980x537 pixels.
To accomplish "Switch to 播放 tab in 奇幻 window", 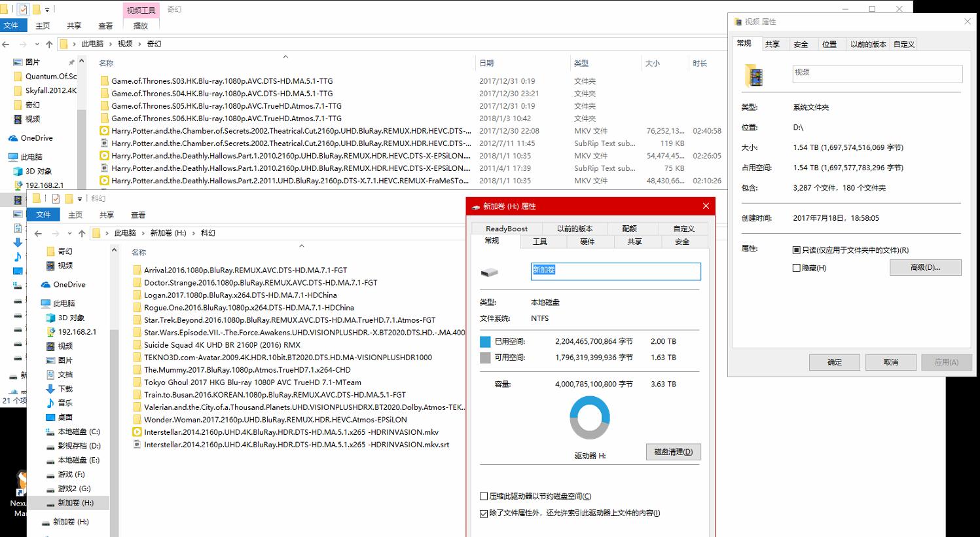I will [141, 26].
